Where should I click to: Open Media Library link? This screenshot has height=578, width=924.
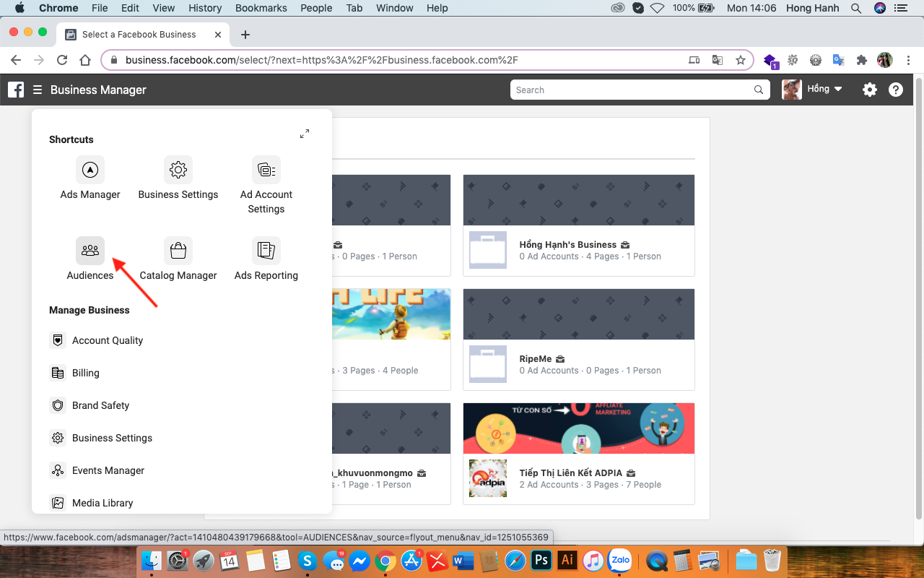(x=103, y=503)
